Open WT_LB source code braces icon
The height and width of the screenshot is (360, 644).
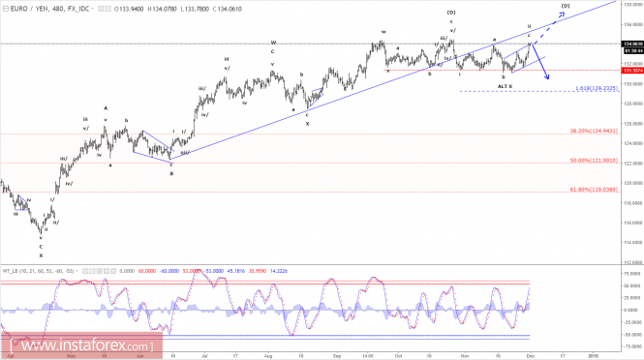point(100,271)
